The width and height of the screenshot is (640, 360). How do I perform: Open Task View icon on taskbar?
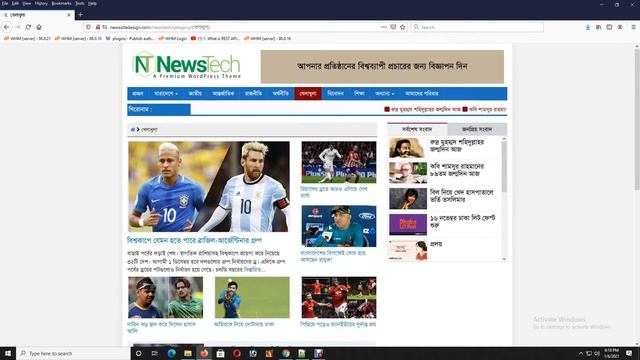pyautogui.click(x=155, y=353)
